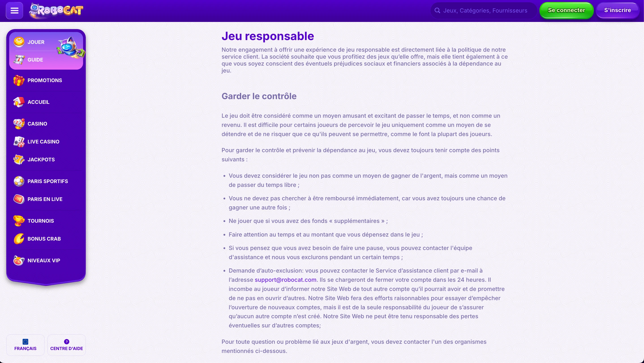Click bullet 'Ne jouer que si vous avez des fonds'
The height and width of the screenshot is (363, 644).
(308, 221)
